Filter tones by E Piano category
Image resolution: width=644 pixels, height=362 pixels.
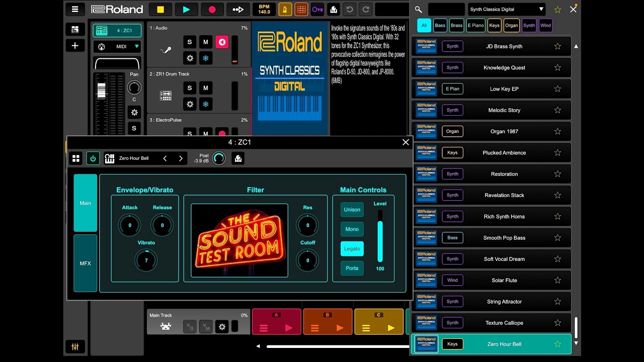pyautogui.click(x=475, y=25)
